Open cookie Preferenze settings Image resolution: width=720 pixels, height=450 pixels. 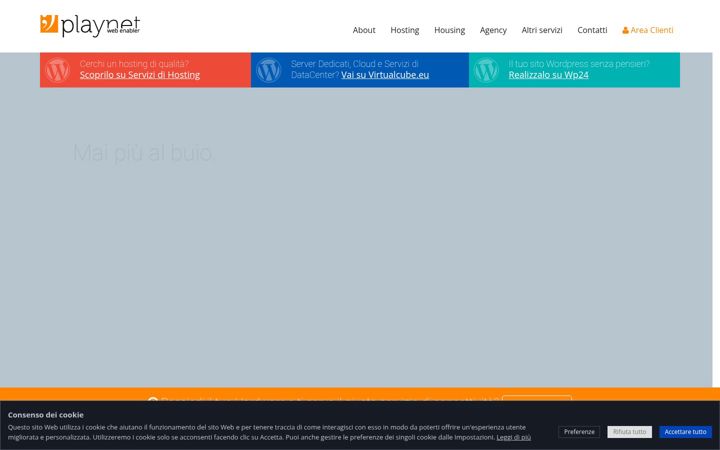click(579, 432)
